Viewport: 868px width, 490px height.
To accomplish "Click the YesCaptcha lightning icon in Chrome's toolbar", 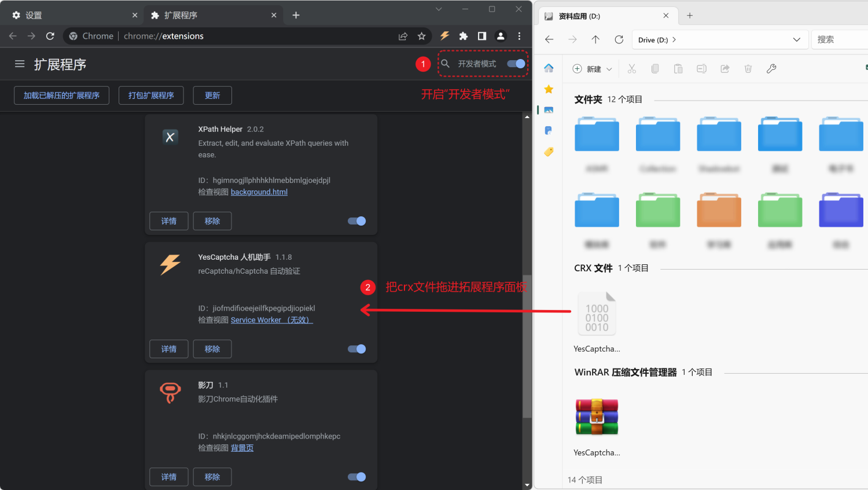I will pyautogui.click(x=444, y=36).
